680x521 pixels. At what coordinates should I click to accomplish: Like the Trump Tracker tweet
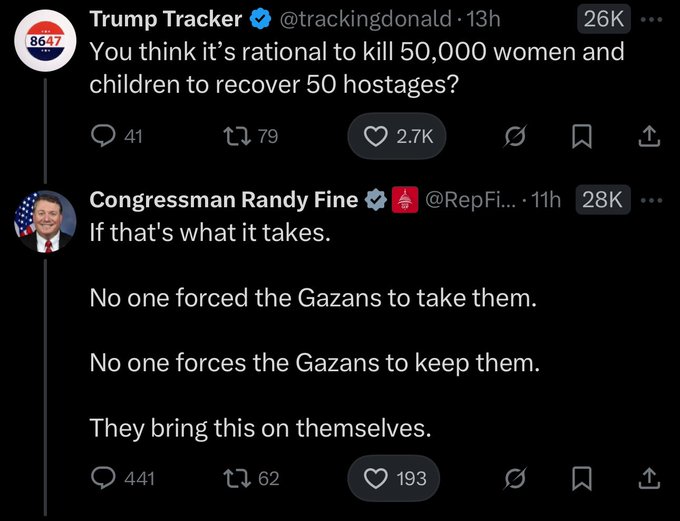coord(397,137)
